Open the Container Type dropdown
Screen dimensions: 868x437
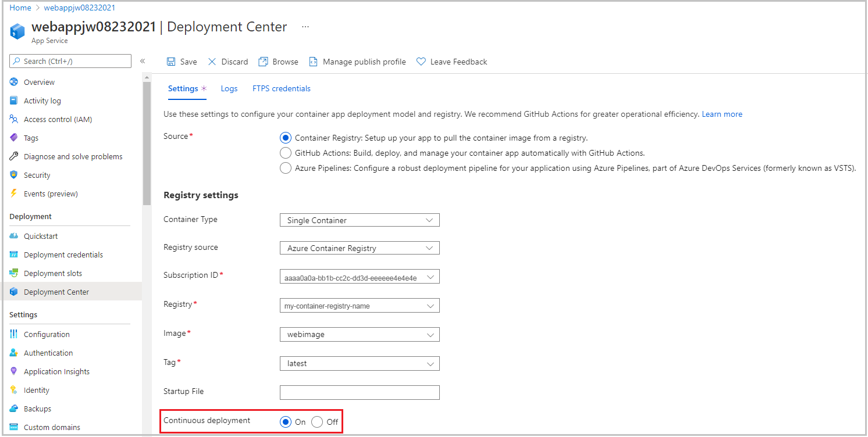click(x=359, y=220)
